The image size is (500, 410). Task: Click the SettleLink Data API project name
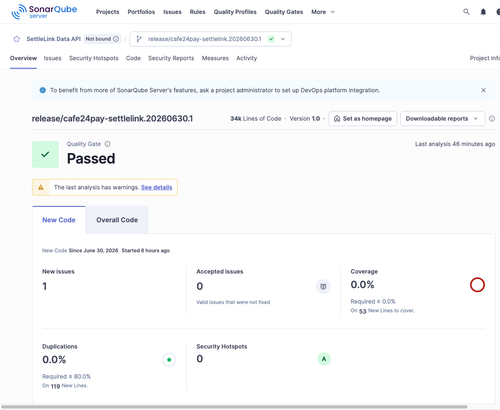(x=54, y=39)
